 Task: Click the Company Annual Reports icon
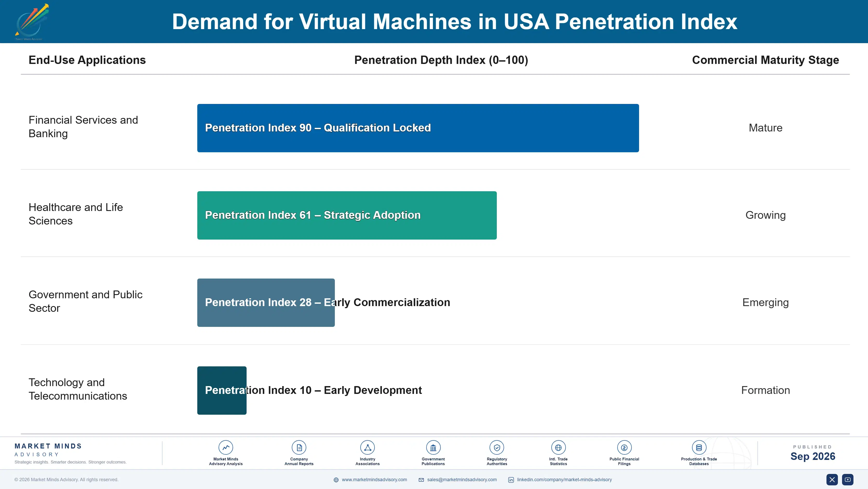point(299,447)
